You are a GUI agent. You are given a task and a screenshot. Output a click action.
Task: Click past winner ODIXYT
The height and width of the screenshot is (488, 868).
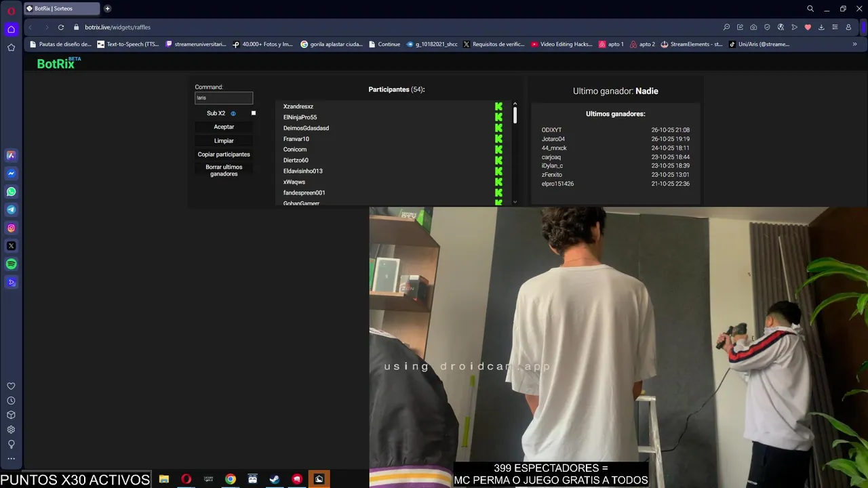click(x=551, y=130)
